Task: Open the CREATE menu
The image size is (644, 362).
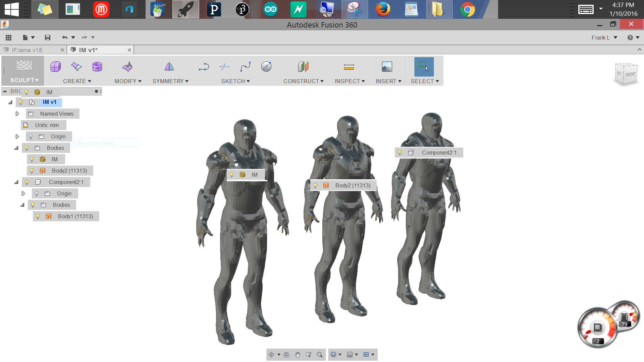Action: point(77,81)
